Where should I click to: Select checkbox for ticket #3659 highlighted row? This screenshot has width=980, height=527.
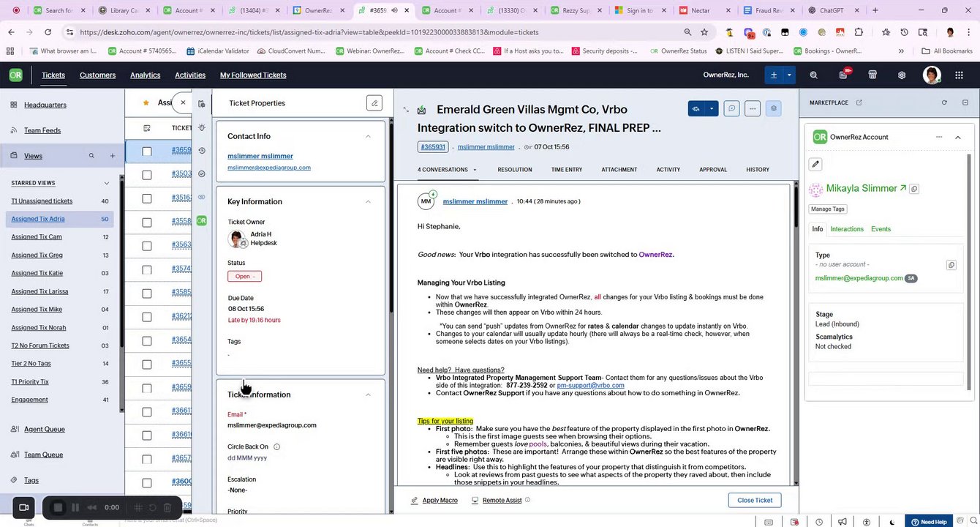[x=147, y=151]
